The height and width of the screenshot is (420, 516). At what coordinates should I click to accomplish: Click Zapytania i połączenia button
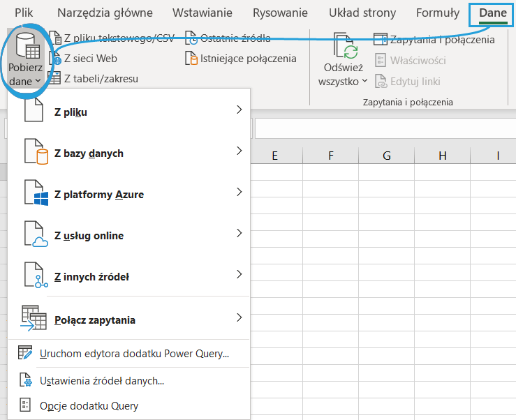[434, 40]
